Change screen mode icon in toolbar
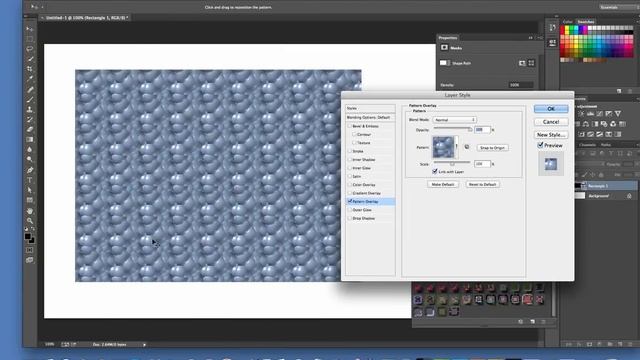Image resolution: width=640 pixels, height=360 pixels. coord(29,260)
